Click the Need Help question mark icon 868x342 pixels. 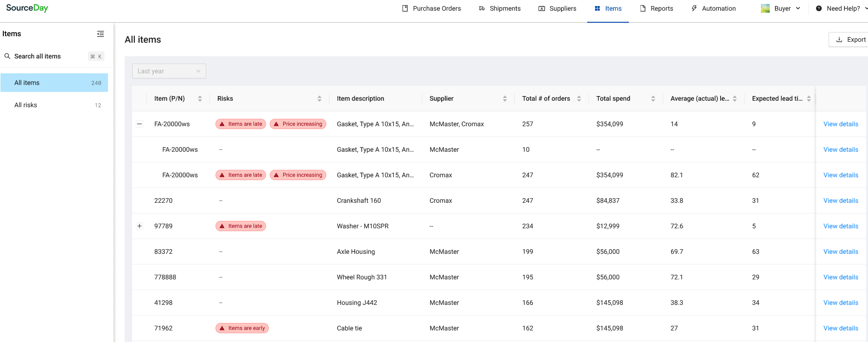(x=819, y=8)
